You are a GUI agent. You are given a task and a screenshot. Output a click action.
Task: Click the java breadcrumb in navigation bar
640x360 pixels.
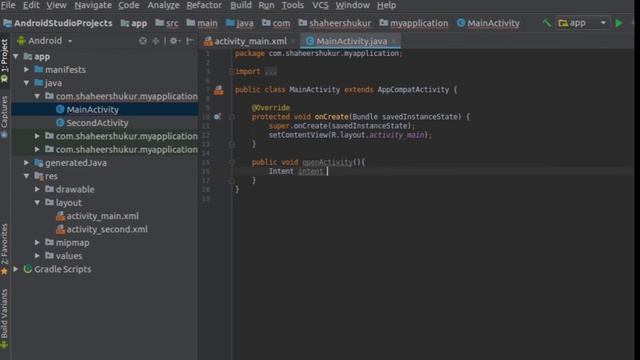[x=240, y=23]
